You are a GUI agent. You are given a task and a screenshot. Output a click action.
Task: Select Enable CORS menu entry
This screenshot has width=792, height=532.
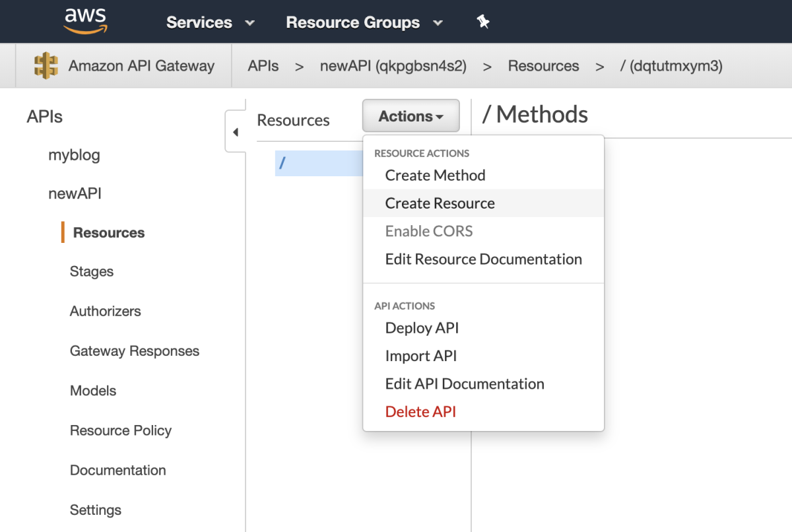coord(483,231)
